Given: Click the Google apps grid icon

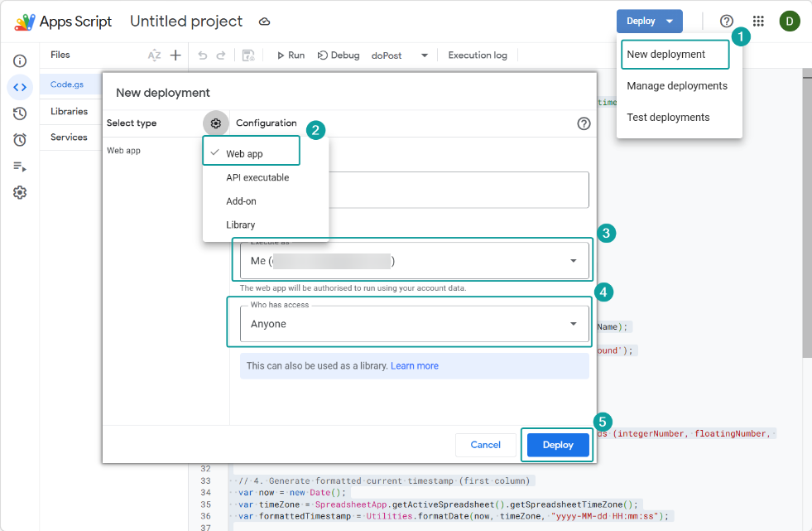Looking at the screenshot, I should pyautogui.click(x=758, y=22).
